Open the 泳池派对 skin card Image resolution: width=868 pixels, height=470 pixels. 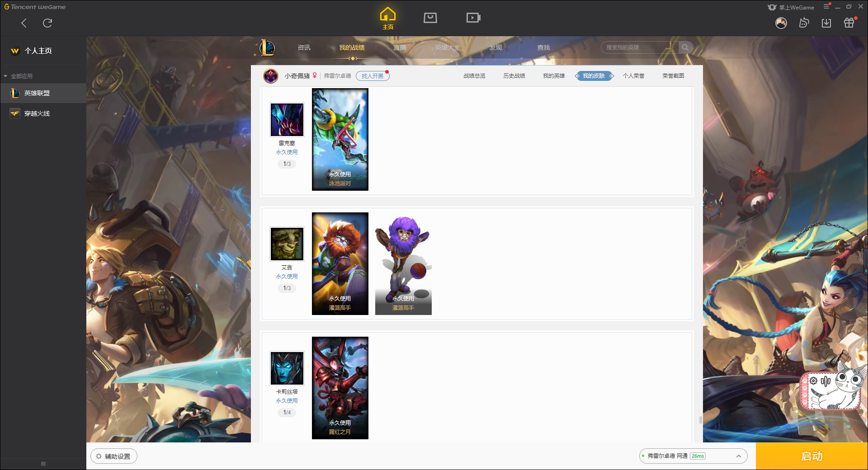pos(340,139)
